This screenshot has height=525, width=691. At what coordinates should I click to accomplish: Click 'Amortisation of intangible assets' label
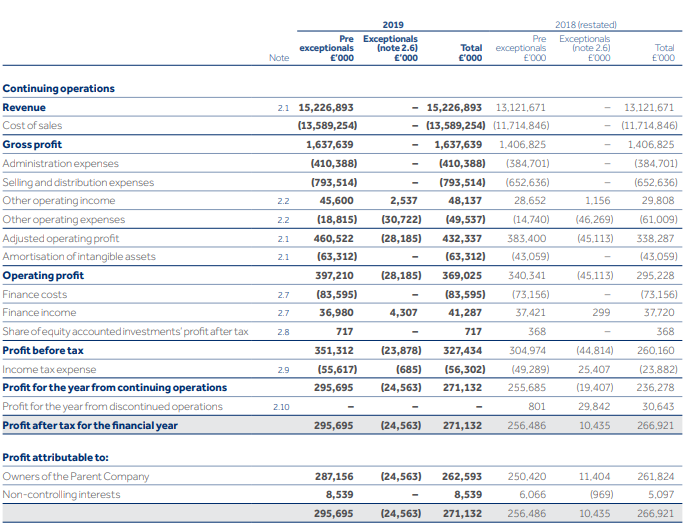click(79, 257)
